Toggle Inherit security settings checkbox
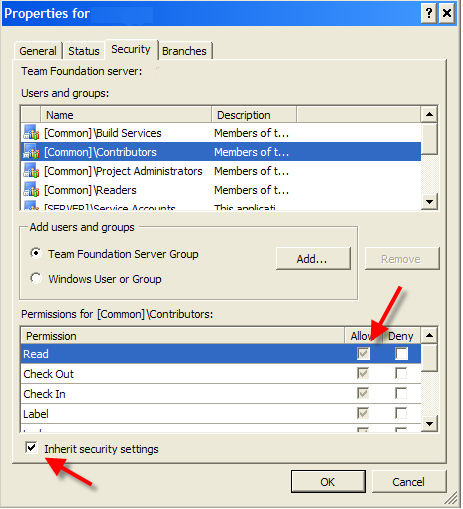The height and width of the screenshot is (509, 463). point(31,447)
